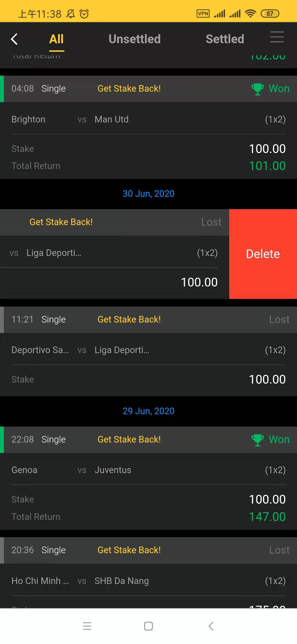Open the hamburger menu icon
The width and height of the screenshot is (297, 644).
coord(277,37)
